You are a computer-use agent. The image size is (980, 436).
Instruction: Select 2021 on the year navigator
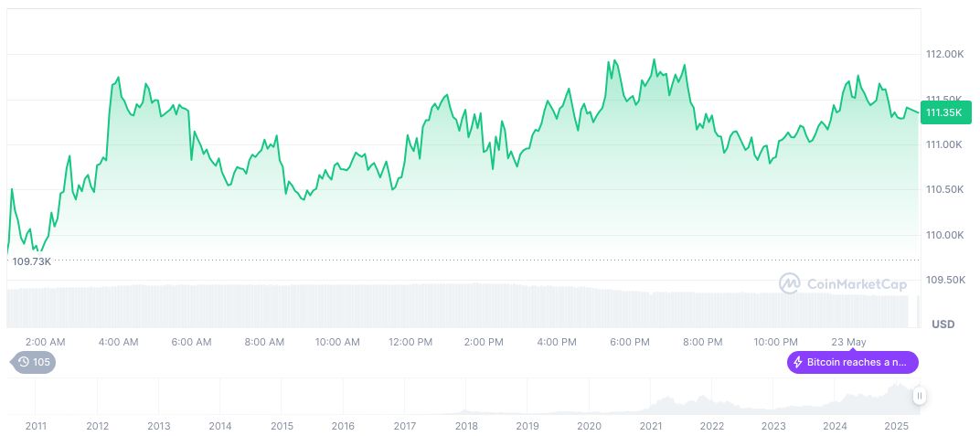(x=651, y=426)
